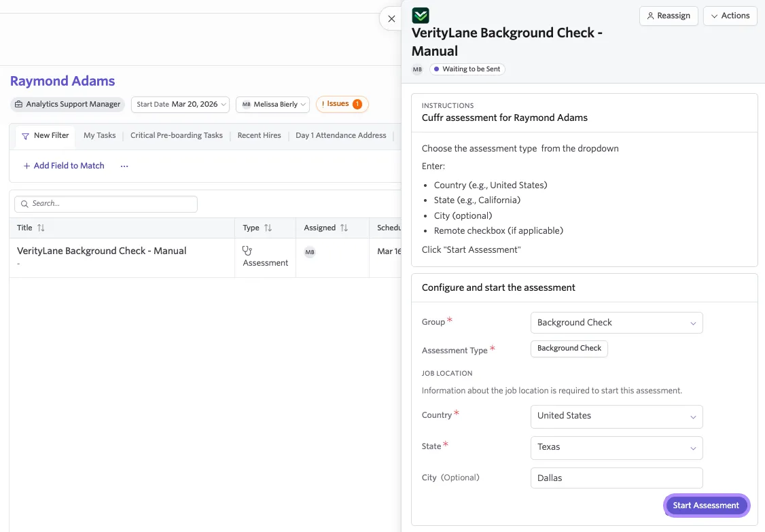Click the magnifier icon in the search box

24,204
